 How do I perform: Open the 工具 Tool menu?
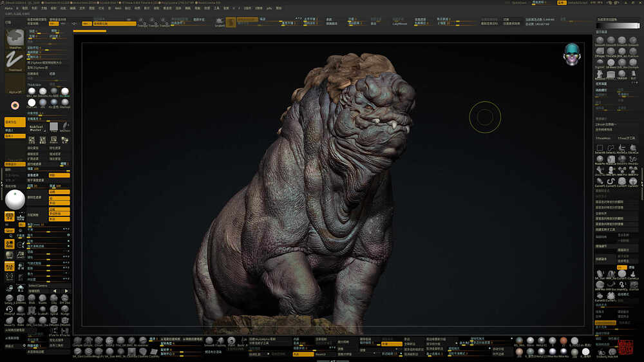tap(216, 8)
